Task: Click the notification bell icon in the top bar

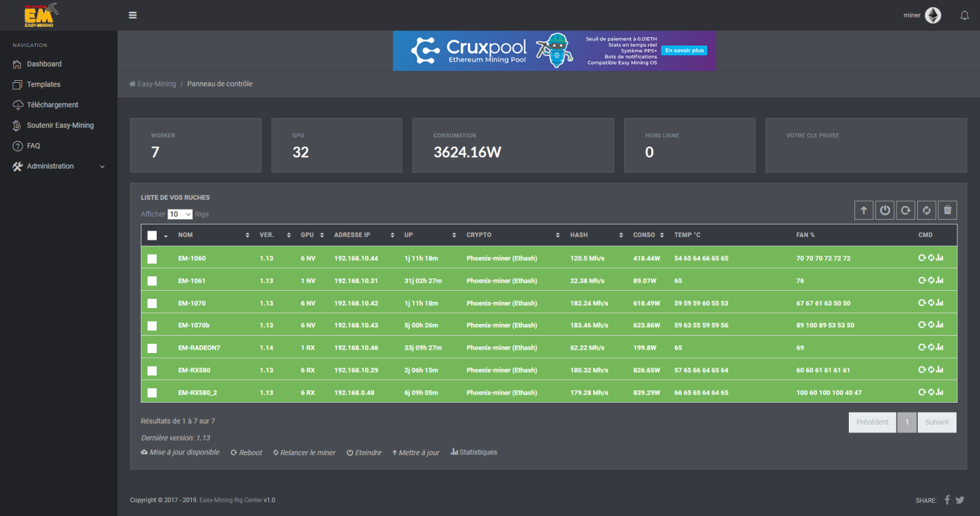Action: [964, 15]
